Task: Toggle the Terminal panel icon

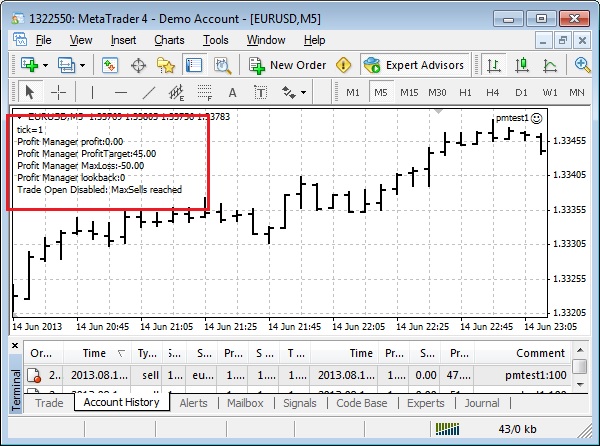Action: pyautogui.click(x=194, y=65)
